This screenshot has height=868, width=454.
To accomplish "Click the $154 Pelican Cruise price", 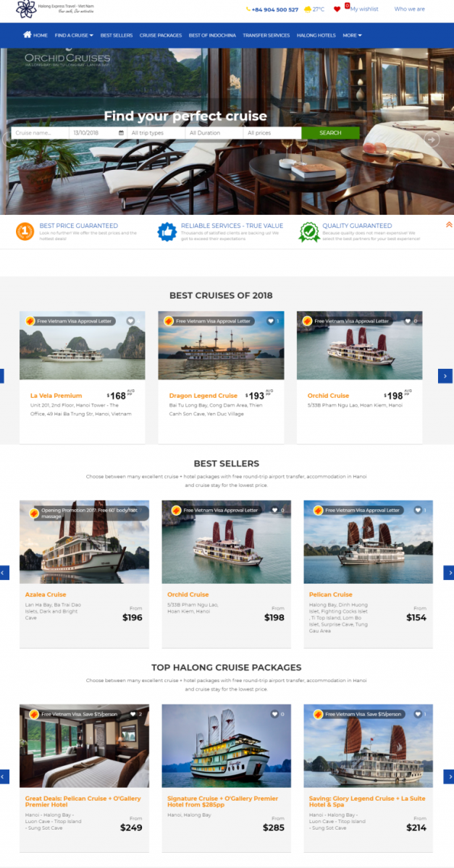I will pos(416,618).
